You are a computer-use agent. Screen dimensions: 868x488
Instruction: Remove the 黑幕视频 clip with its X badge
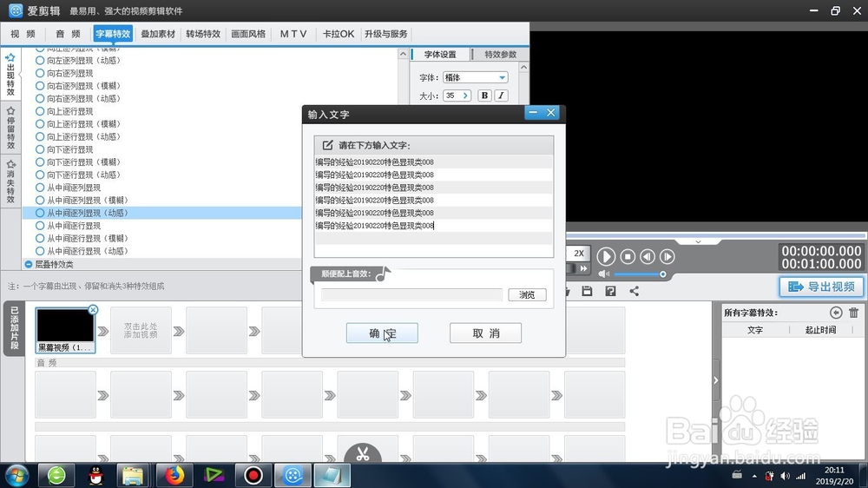tap(93, 310)
